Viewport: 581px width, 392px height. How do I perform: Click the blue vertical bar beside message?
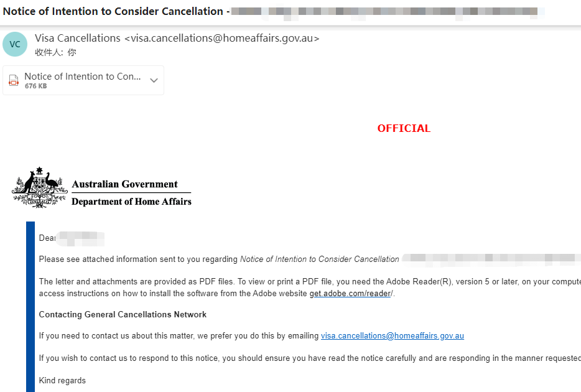30,307
